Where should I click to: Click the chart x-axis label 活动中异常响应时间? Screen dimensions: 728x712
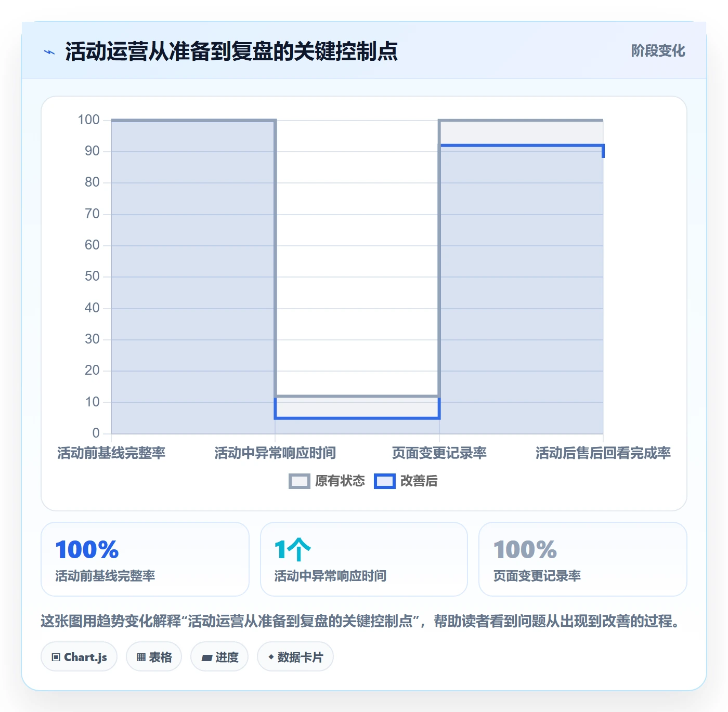click(275, 453)
